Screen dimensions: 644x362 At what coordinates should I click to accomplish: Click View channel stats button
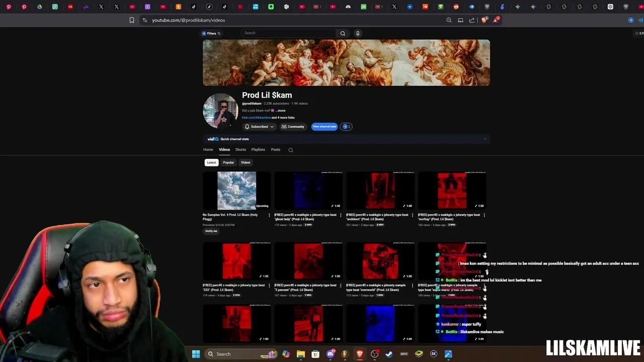coord(324,127)
